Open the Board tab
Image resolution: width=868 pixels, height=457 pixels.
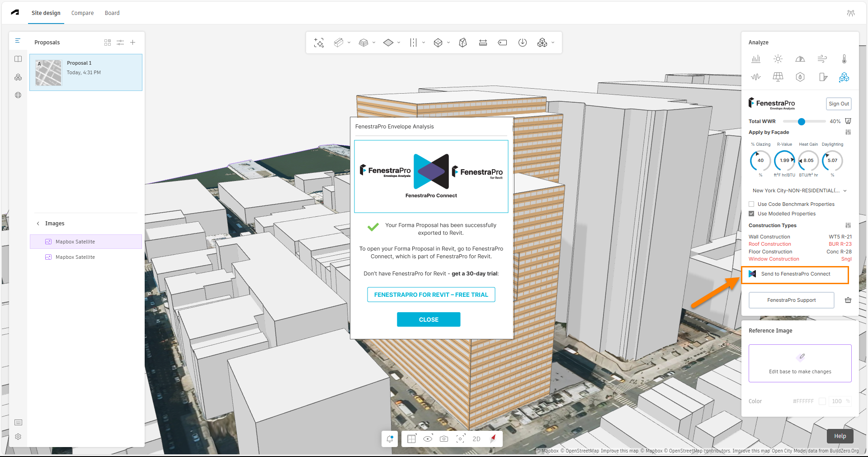[112, 13]
